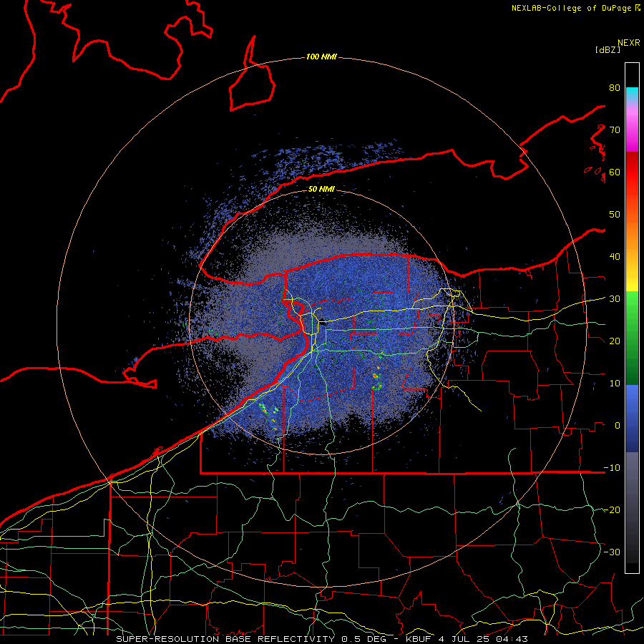Click the green band of the color bar
Screen dimensions: 644x644
click(x=632, y=338)
